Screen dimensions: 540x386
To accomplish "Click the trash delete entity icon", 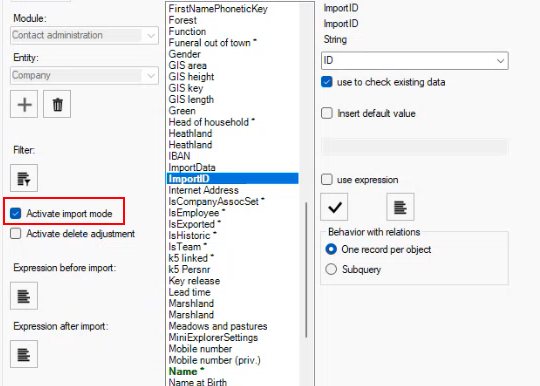I will 57,104.
